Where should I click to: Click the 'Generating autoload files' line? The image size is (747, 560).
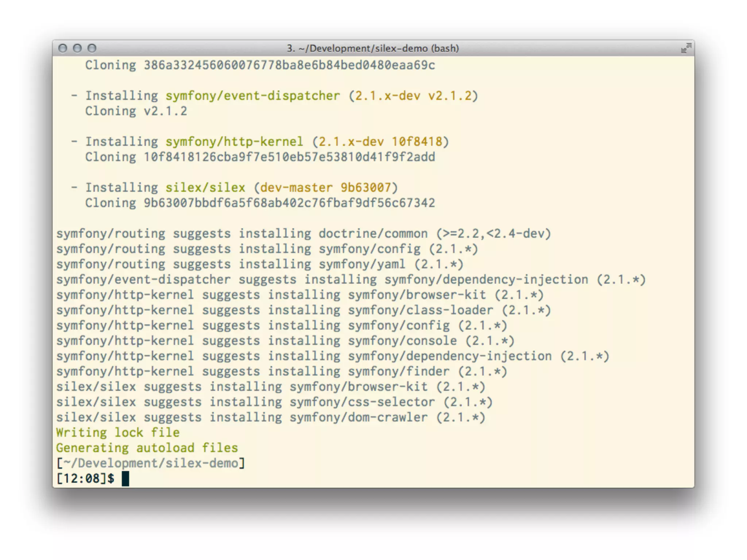pyautogui.click(x=147, y=448)
